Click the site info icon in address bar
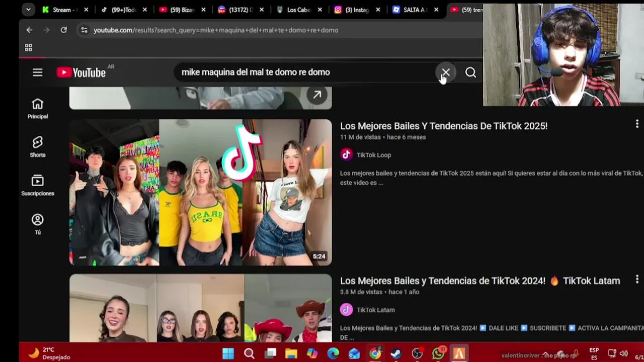Screen dimensions: 644x362 [x=84, y=30]
